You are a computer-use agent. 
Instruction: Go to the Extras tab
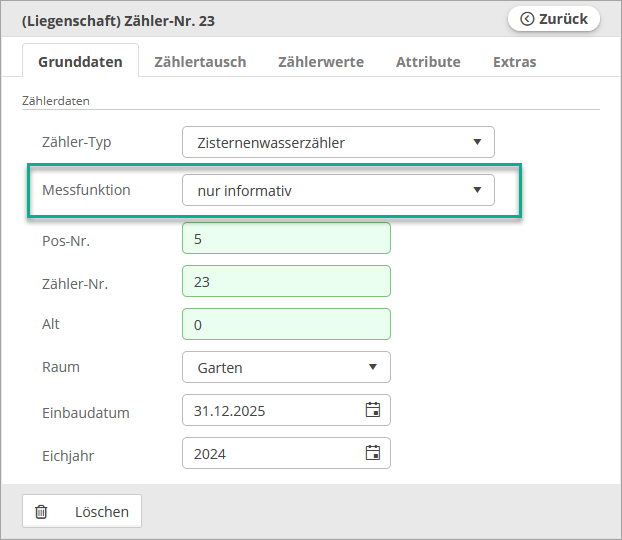(x=514, y=62)
